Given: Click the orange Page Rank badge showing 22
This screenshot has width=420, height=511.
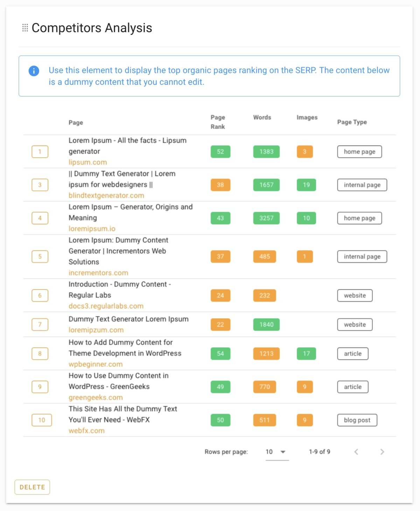Looking at the screenshot, I should pyautogui.click(x=220, y=325).
